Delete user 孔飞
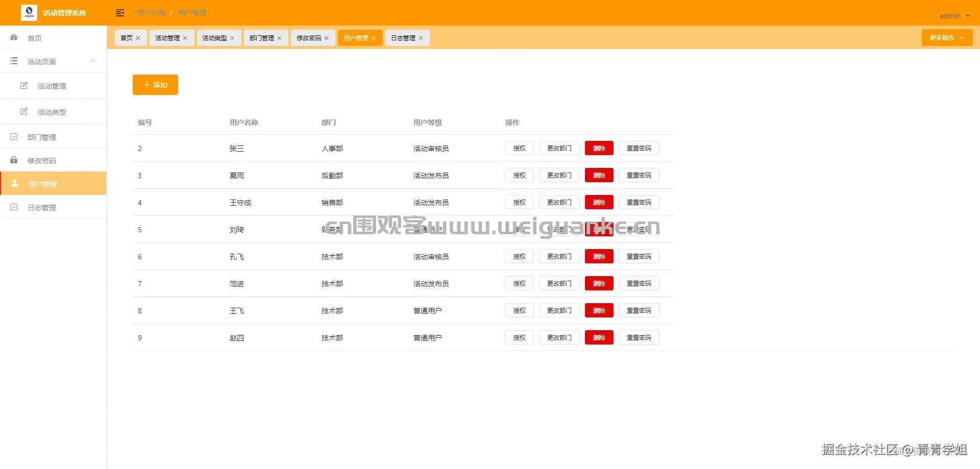This screenshot has height=469, width=980. [599, 256]
